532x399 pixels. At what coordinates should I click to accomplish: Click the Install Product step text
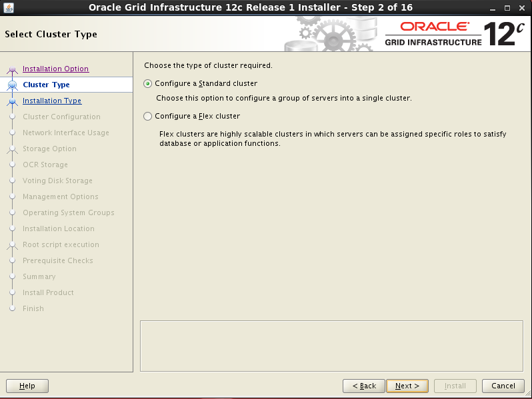(48, 292)
